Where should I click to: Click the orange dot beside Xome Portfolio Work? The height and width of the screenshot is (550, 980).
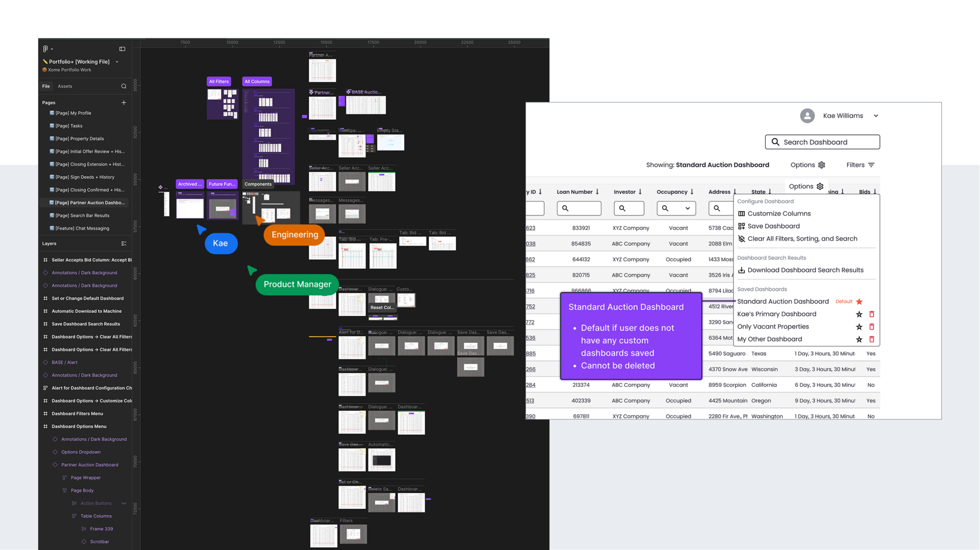(x=45, y=70)
